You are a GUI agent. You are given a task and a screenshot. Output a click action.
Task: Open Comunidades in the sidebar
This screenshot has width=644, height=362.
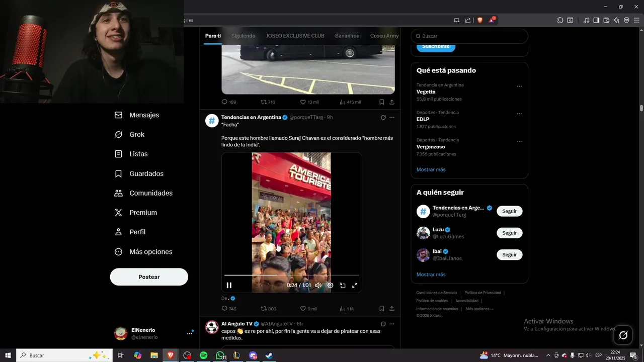(144, 194)
